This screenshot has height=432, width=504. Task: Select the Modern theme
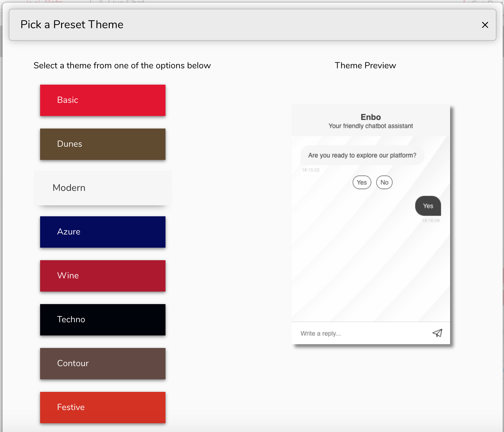click(x=103, y=188)
